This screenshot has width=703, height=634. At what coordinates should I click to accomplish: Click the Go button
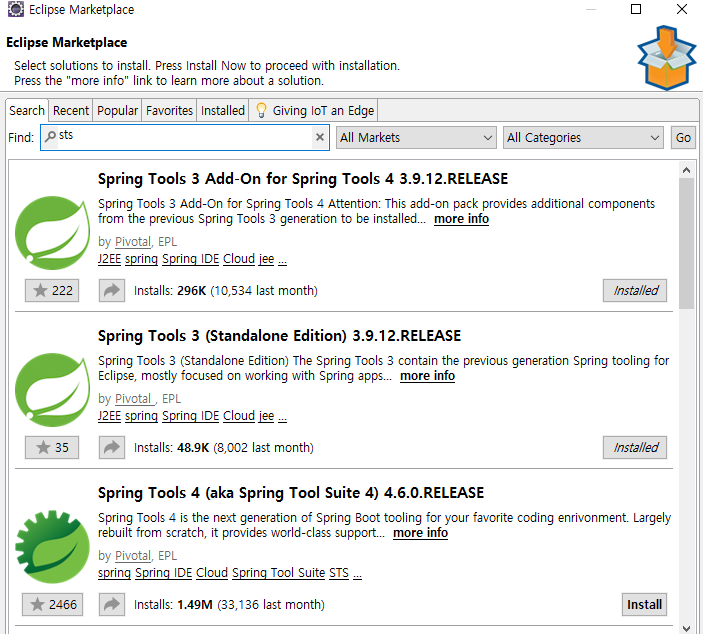coord(683,137)
